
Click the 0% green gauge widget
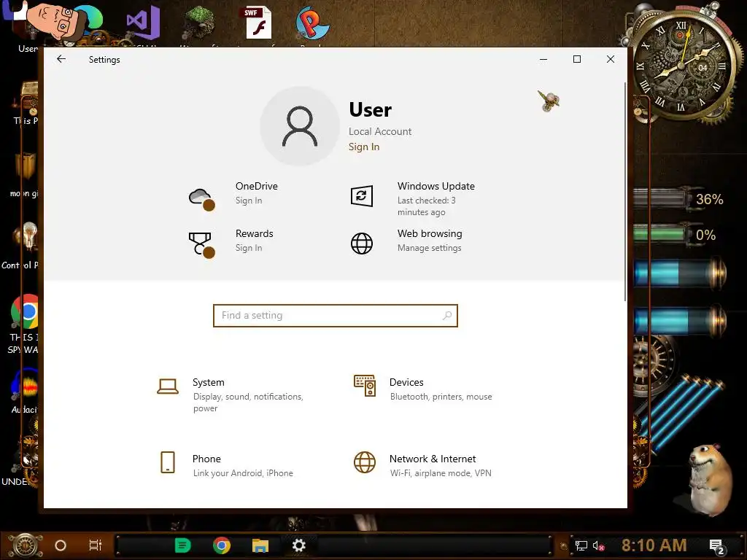coord(676,235)
